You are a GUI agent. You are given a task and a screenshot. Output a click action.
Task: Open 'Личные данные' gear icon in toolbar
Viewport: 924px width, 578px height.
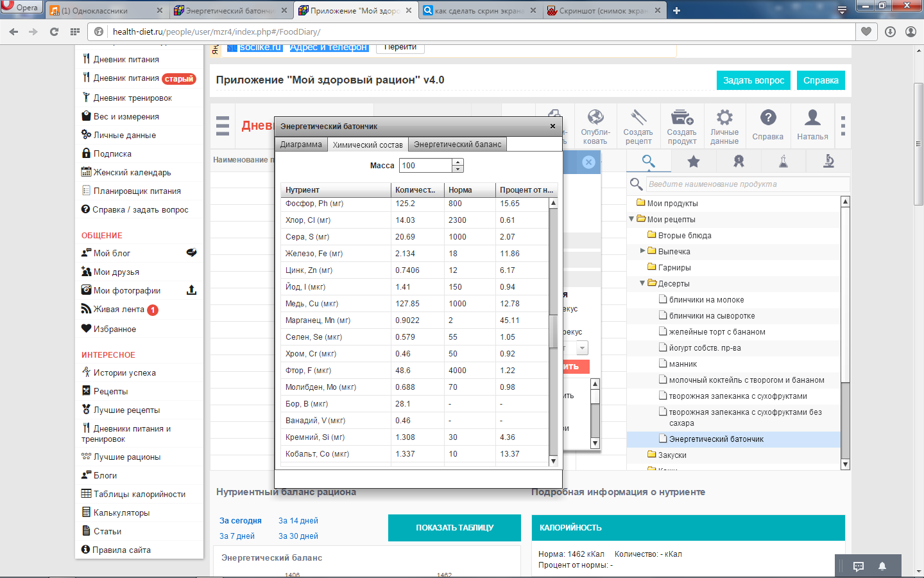(x=724, y=118)
